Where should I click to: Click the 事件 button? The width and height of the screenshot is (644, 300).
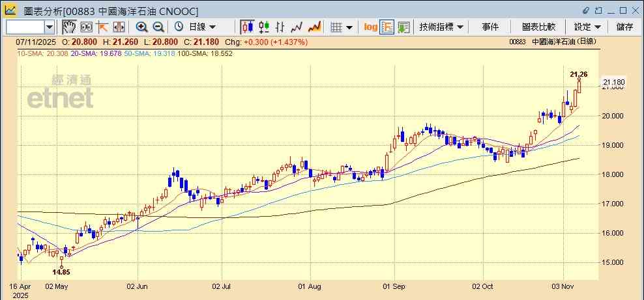click(x=490, y=27)
